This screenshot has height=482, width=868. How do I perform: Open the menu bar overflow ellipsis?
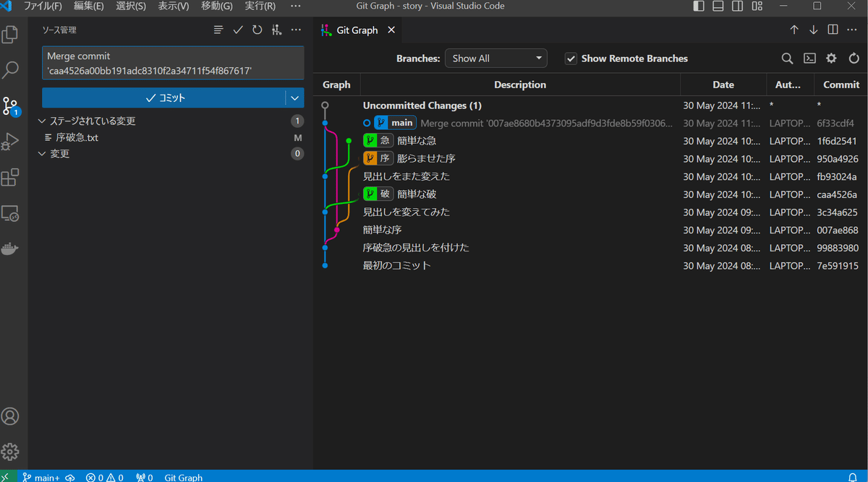[x=295, y=6]
